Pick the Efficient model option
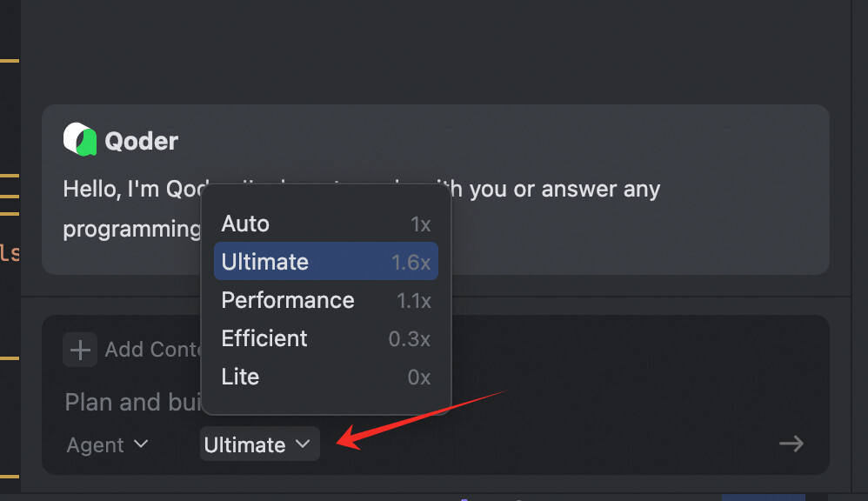868x501 pixels. pyautogui.click(x=264, y=338)
